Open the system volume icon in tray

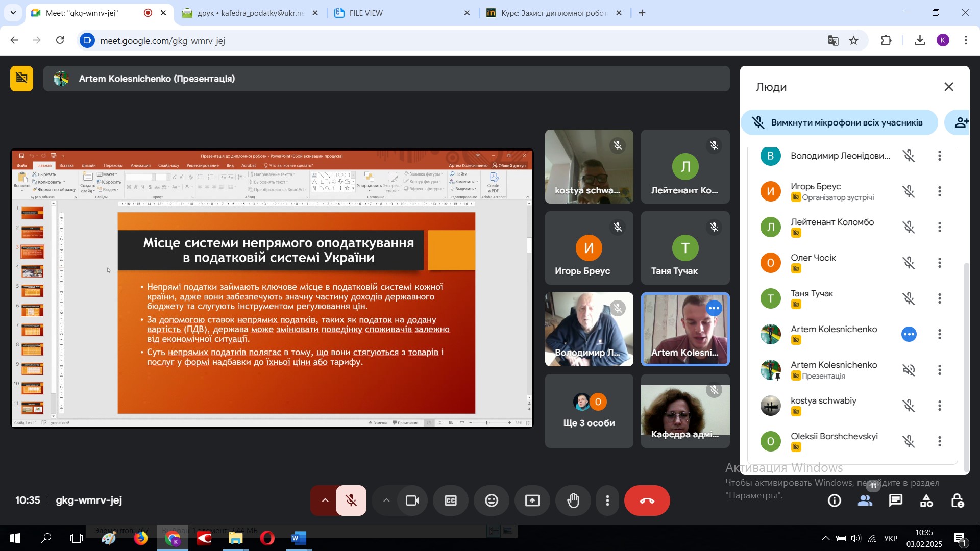[856, 539]
